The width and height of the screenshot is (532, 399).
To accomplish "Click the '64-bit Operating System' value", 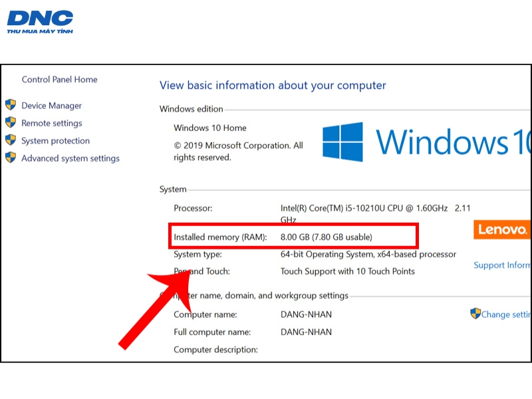I will click(368, 254).
